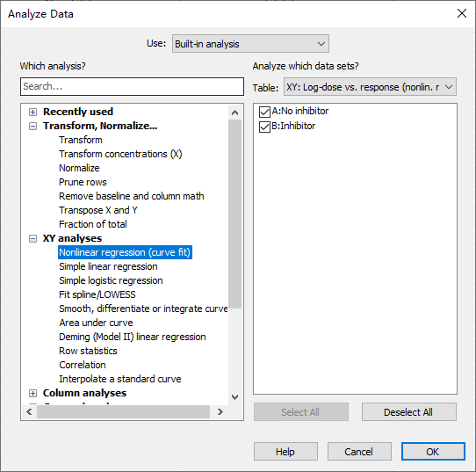Viewport: 476px width, 472px height.
Task: Uncheck the B:Inhibitor data set
Action: tap(264, 127)
